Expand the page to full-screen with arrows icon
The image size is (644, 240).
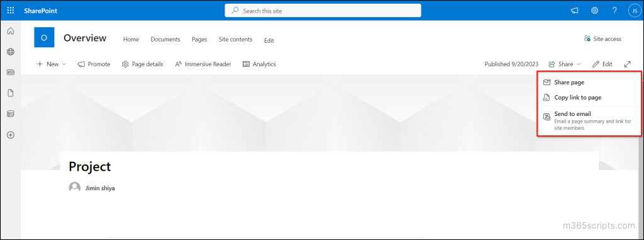(x=627, y=64)
